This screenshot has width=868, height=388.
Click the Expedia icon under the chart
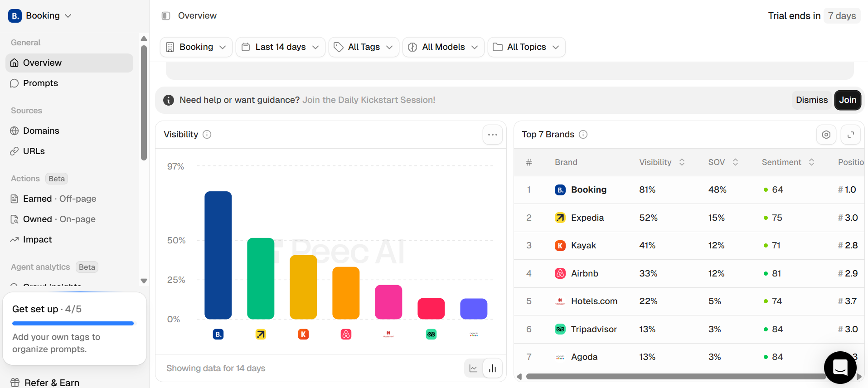(261, 335)
